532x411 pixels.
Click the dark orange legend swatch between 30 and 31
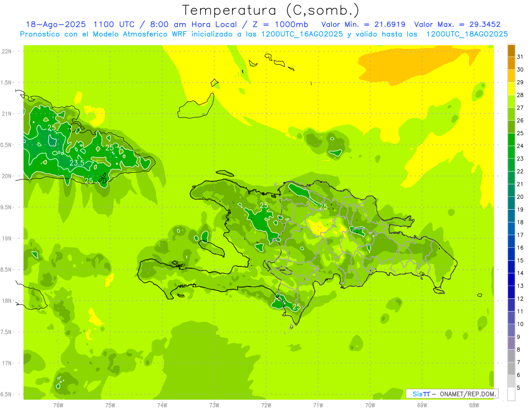click(511, 63)
